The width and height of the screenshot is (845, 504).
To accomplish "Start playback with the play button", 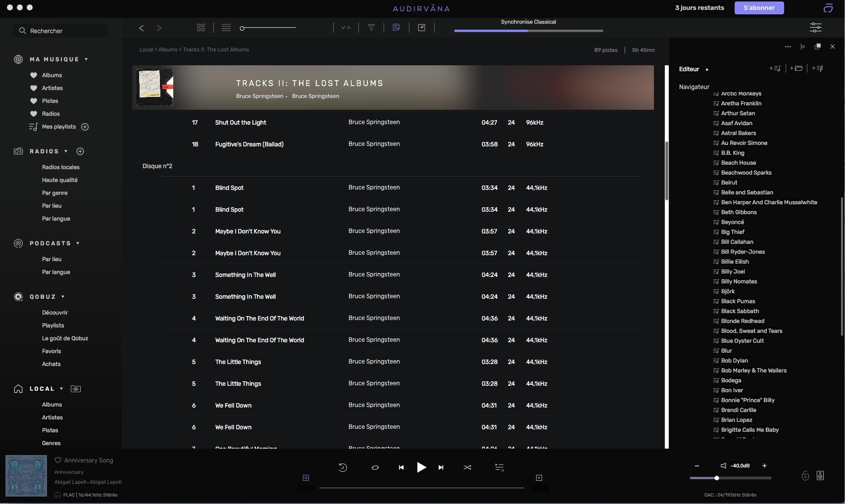I will [x=421, y=467].
